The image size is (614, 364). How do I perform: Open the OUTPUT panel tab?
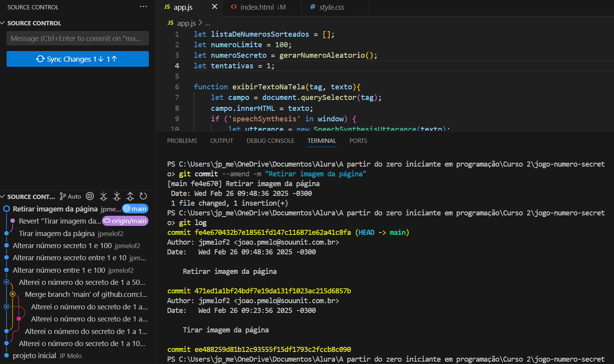pyautogui.click(x=221, y=140)
